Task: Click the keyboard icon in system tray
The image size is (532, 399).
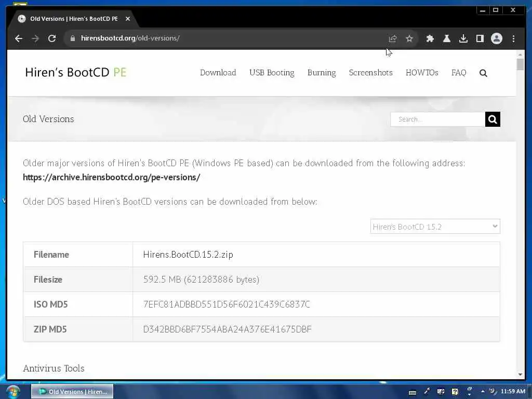Action: click(412, 393)
